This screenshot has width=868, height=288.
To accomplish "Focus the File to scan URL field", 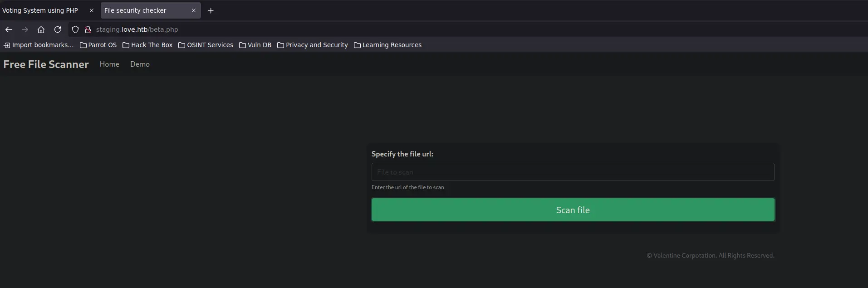I will coord(573,172).
